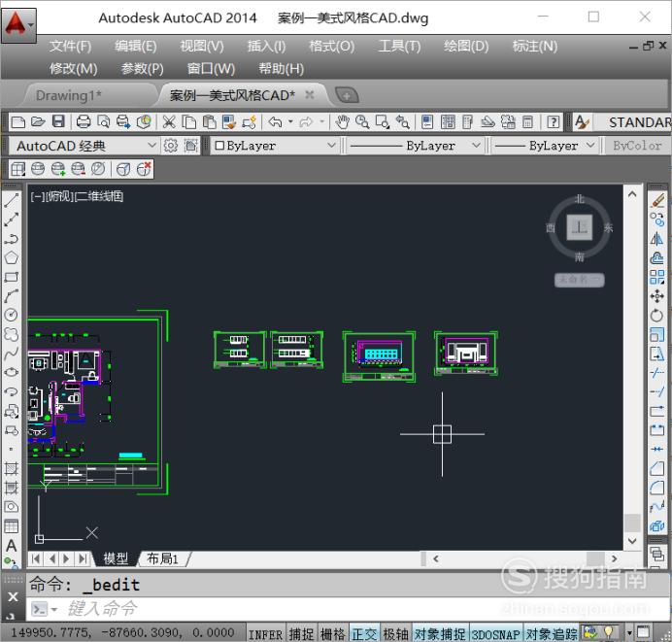Select the Table tool in draw toolbar
Viewport: 672px width, 642px height.
click(x=12, y=525)
